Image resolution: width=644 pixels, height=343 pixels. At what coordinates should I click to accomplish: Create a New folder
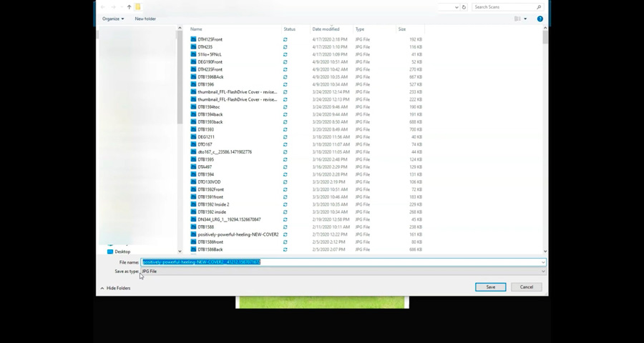[x=145, y=19]
